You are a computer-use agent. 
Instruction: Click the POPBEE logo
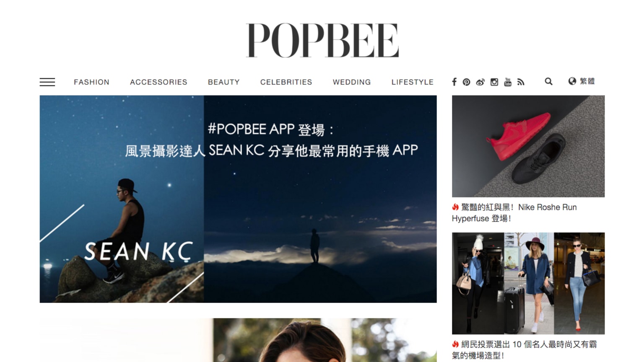[x=322, y=40]
